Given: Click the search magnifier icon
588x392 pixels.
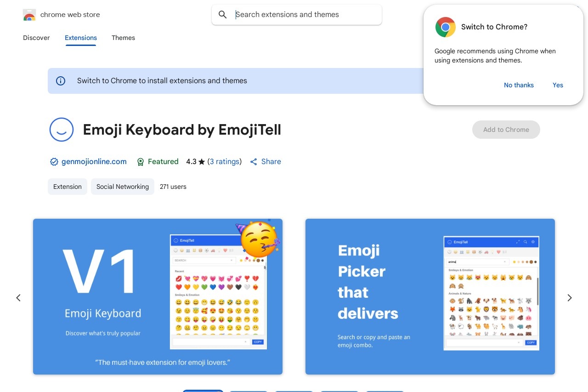Looking at the screenshot, I should pos(223,15).
